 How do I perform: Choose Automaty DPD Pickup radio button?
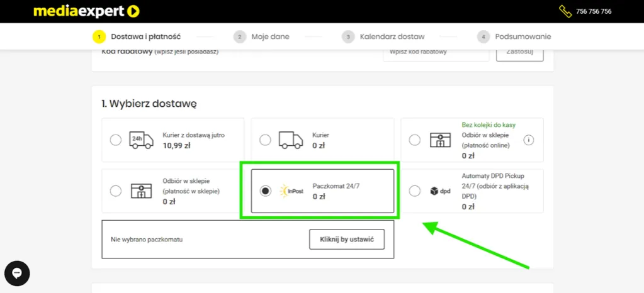coord(414,191)
